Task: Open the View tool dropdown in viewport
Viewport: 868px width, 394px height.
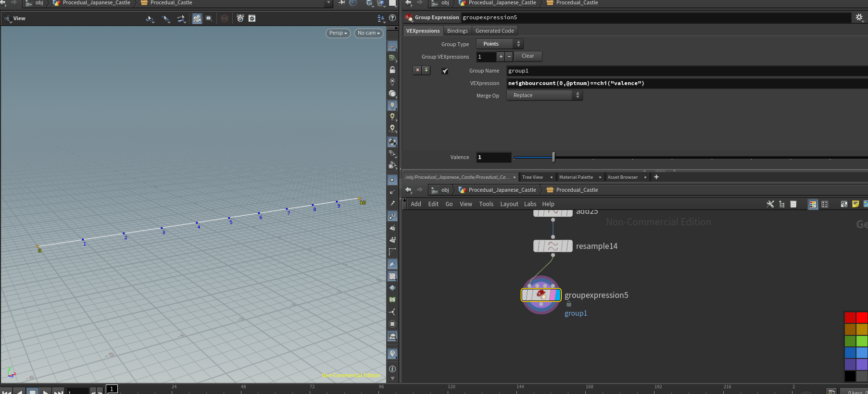Action: tap(15, 18)
